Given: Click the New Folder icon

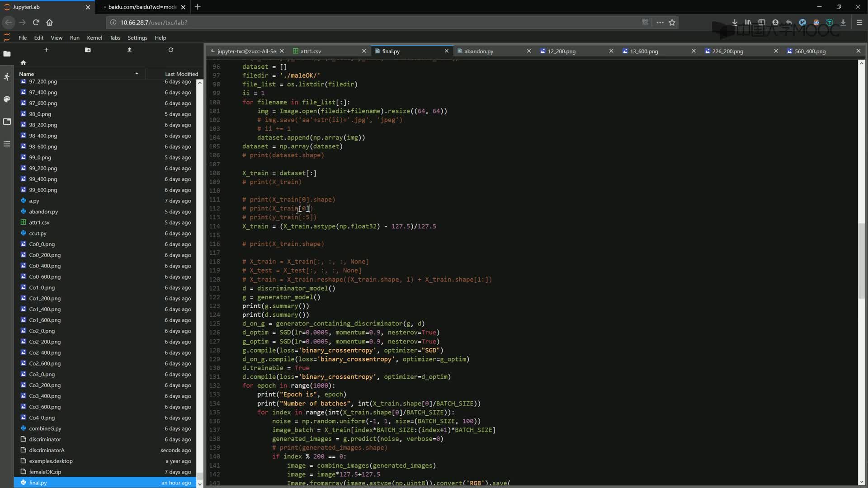Looking at the screenshot, I should pos(88,50).
